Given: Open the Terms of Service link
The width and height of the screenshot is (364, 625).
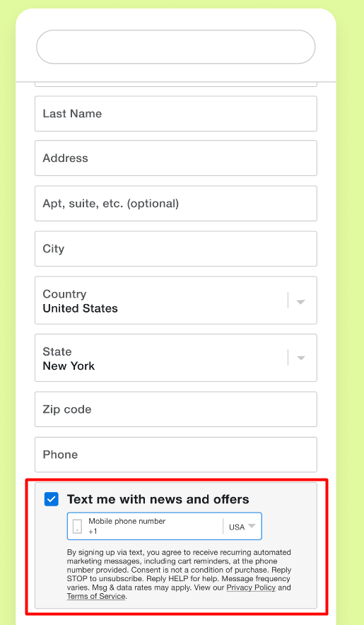Looking at the screenshot, I should (x=96, y=596).
